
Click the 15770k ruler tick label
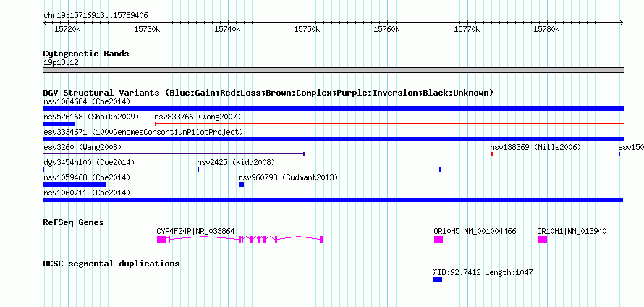pyautogui.click(x=467, y=30)
